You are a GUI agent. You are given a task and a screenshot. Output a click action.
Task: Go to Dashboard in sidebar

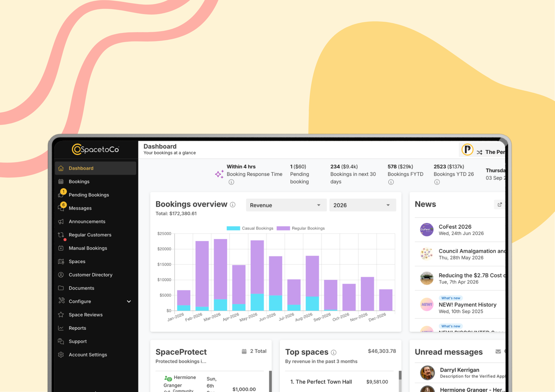tap(96, 168)
